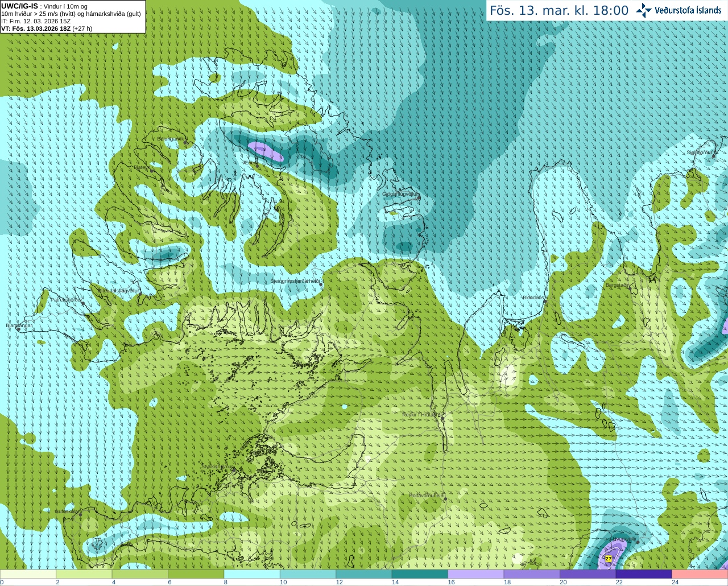Select the Fös. 13. mar. kl. 18:00 header
The width and height of the screenshot is (728, 586).
pyautogui.click(x=559, y=10)
